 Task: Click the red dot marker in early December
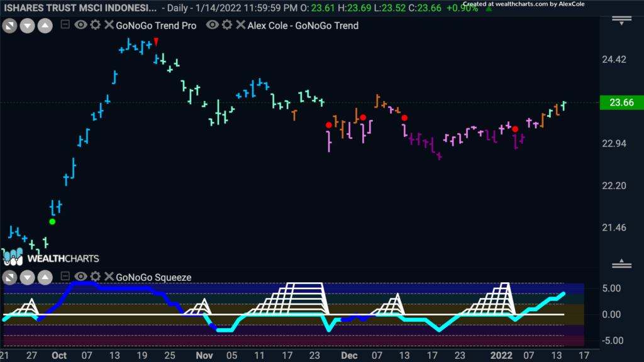pos(363,118)
